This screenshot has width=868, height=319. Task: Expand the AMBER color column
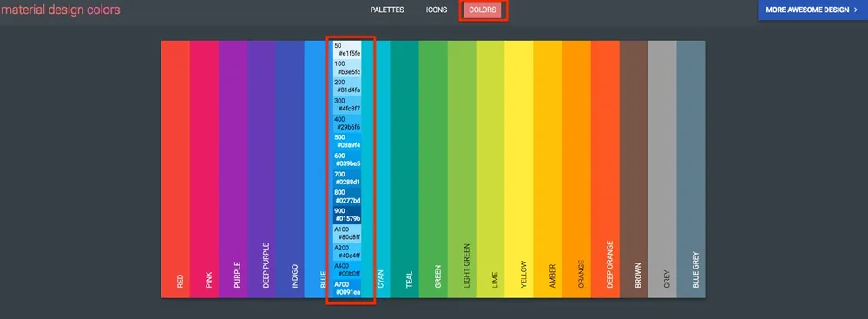[x=548, y=169]
